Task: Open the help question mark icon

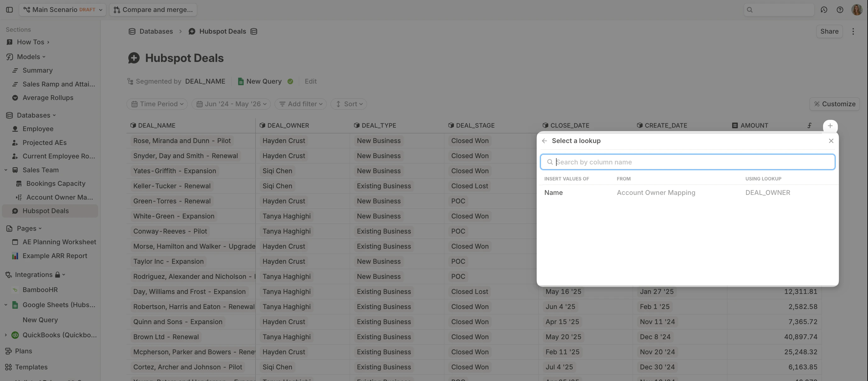Action: point(840,10)
